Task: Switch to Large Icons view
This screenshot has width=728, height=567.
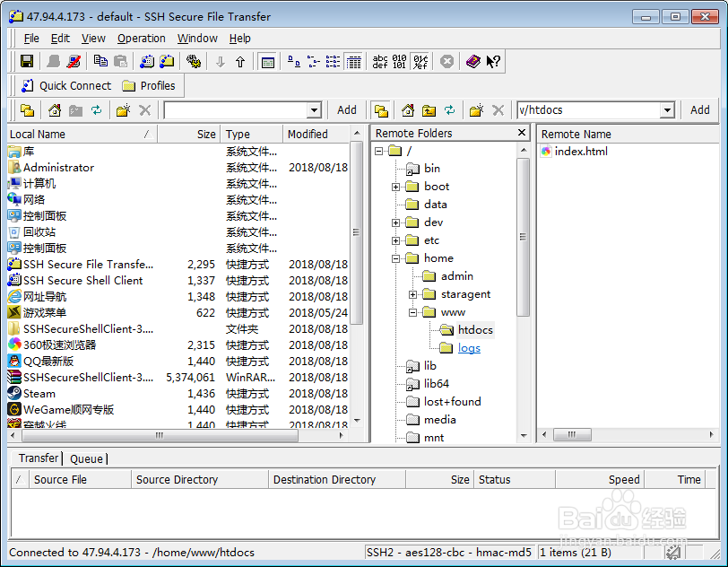Action: pos(294,61)
